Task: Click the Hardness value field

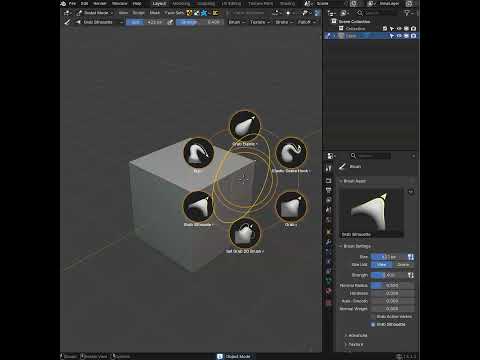Action: point(393,293)
